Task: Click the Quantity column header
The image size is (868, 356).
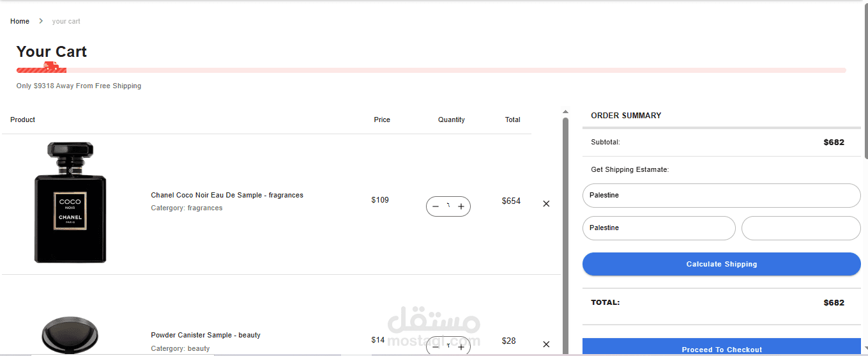Action: pos(452,120)
